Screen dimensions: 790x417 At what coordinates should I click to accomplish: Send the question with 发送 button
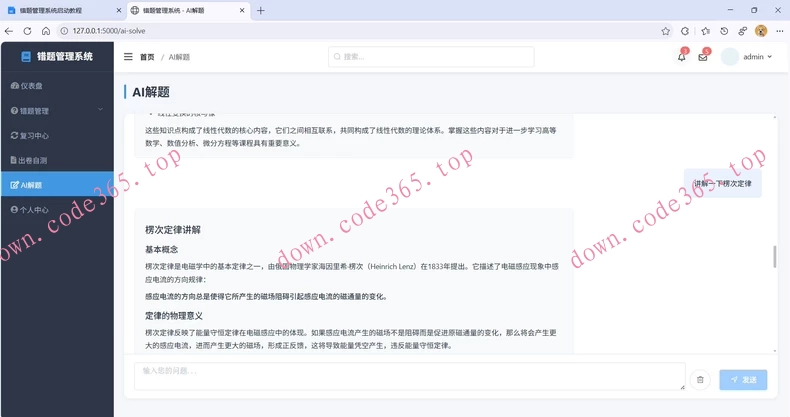point(743,380)
